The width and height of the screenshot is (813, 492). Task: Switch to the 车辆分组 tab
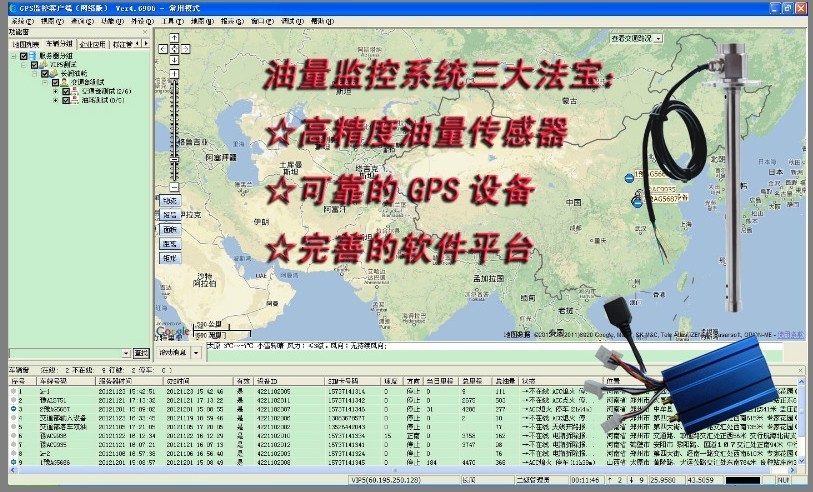(59, 44)
